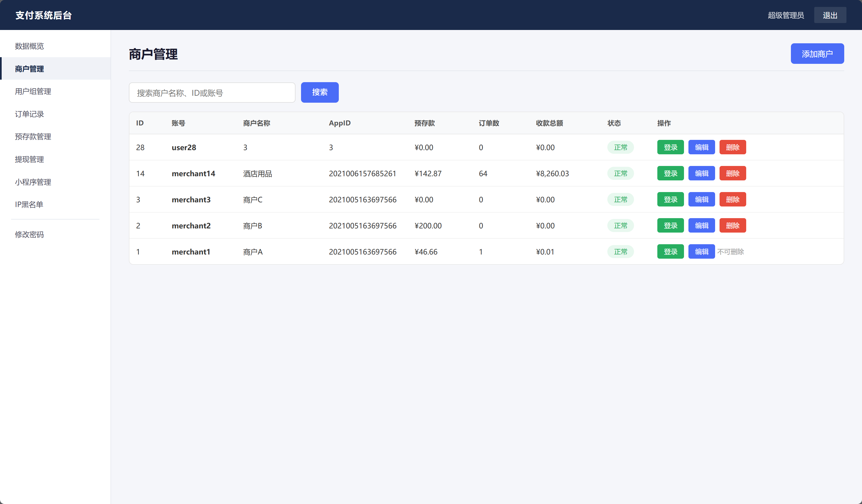
Task: Click 不可删除 text in merchant1 row
Action: click(731, 252)
